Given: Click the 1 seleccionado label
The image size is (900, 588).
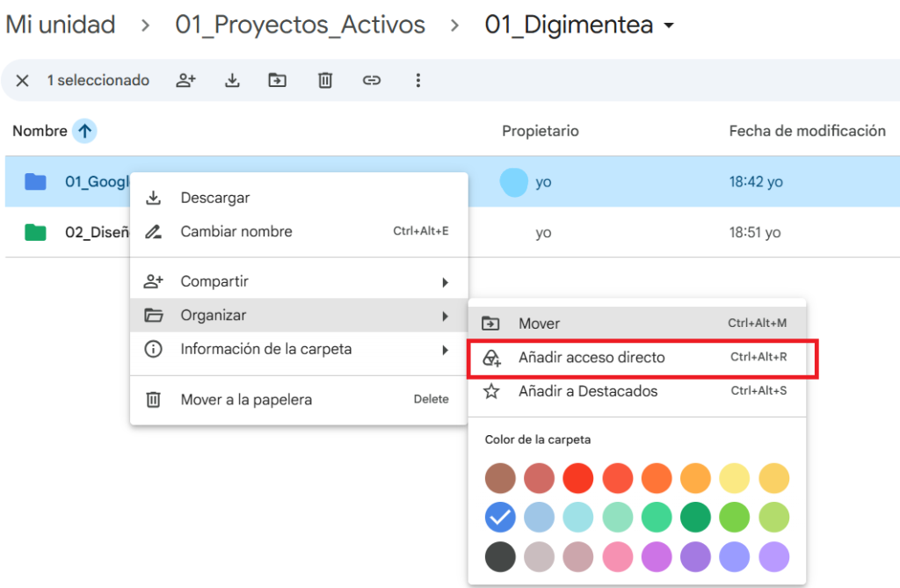Looking at the screenshot, I should pos(98,80).
